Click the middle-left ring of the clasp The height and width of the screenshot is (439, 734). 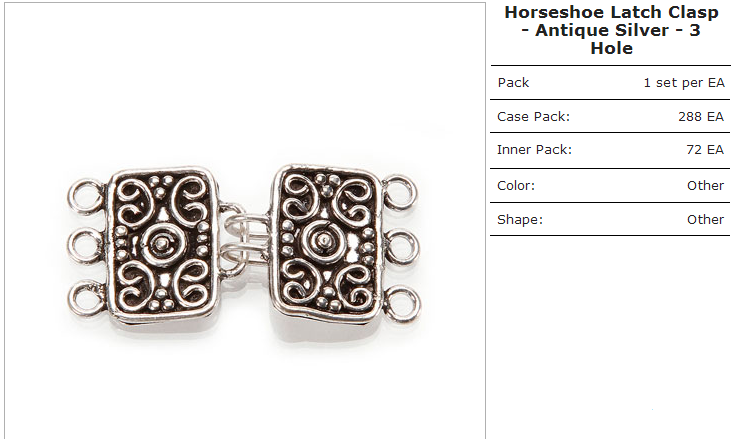86,246
